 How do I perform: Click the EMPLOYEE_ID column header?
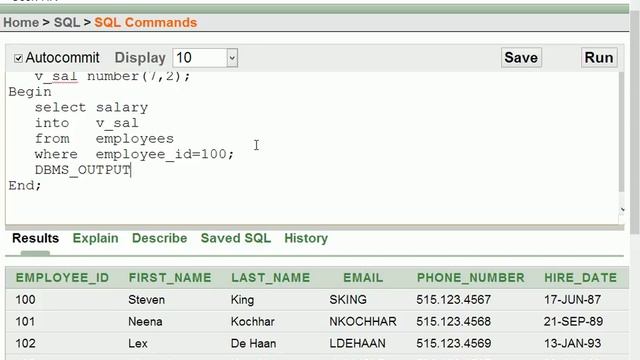62,278
